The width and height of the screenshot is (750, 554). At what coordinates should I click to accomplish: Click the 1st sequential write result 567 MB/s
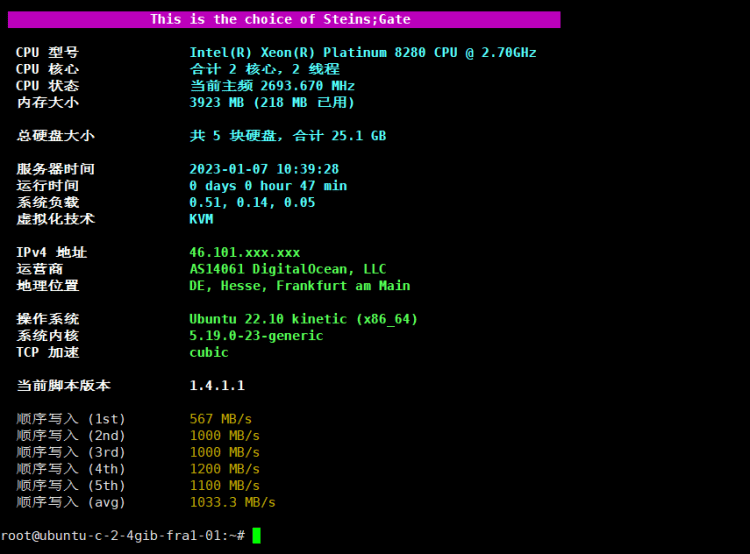tap(221, 418)
